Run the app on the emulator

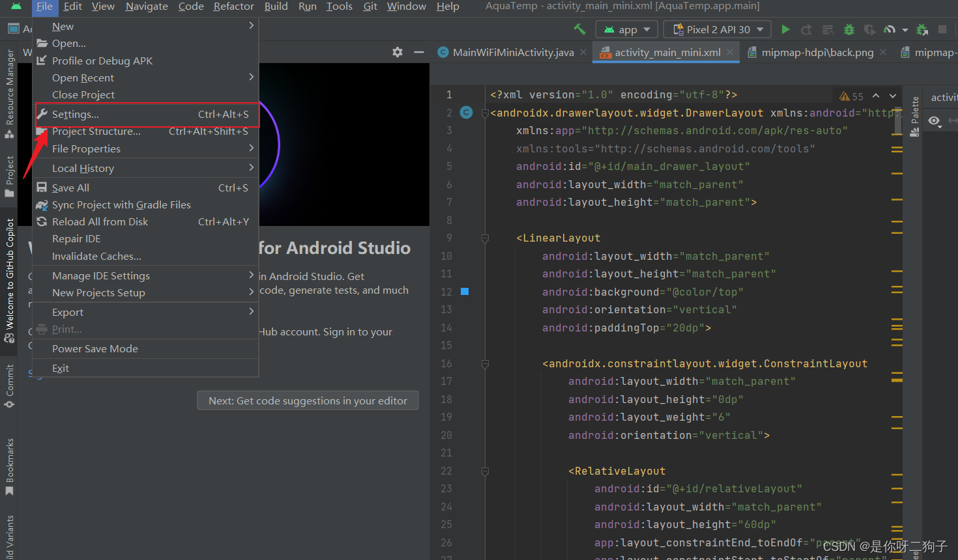tap(785, 29)
